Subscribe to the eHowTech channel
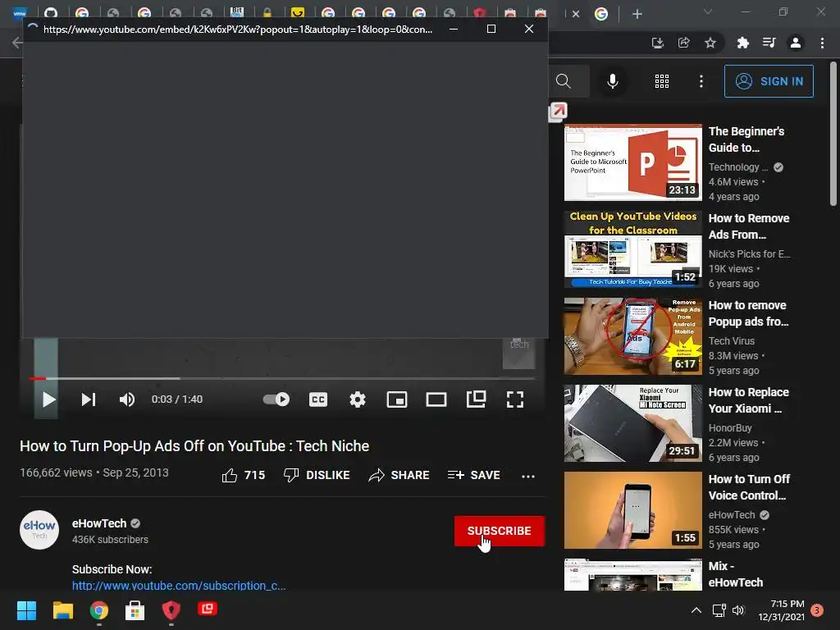The image size is (840, 630). (500, 531)
